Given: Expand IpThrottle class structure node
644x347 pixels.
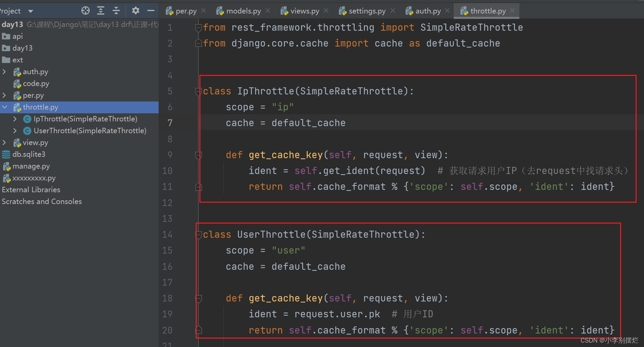Looking at the screenshot, I should click(x=15, y=119).
